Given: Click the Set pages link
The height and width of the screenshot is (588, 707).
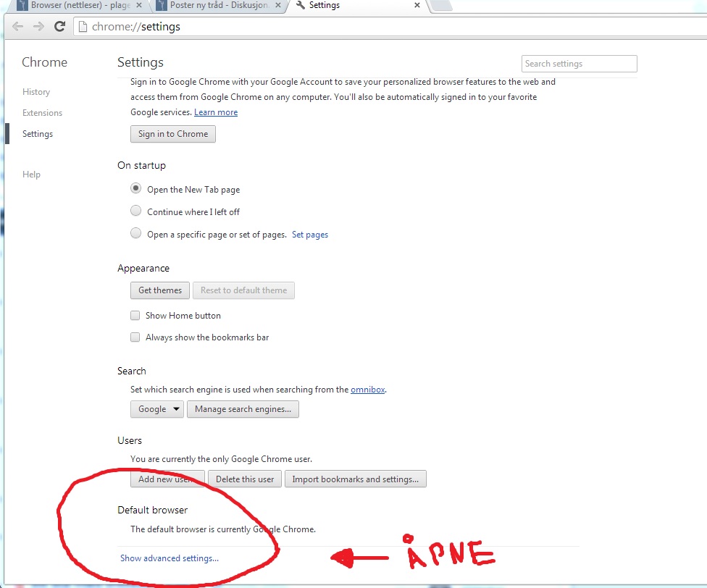Looking at the screenshot, I should (310, 235).
